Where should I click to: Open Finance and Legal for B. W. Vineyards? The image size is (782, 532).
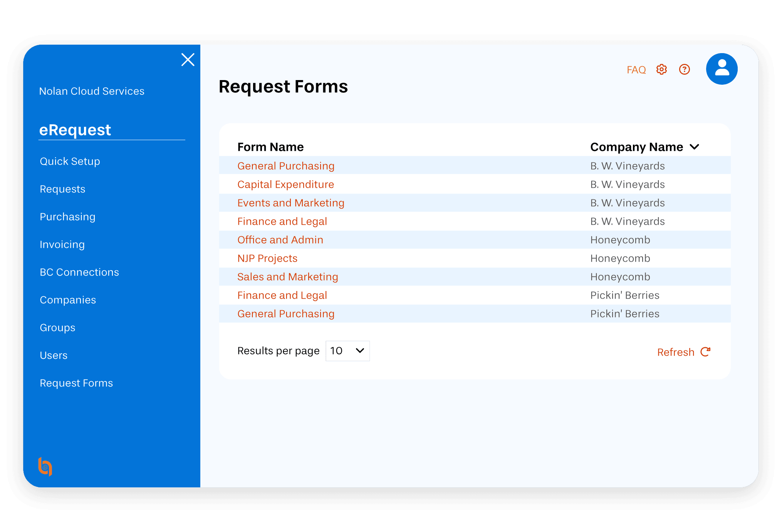coord(282,221)
